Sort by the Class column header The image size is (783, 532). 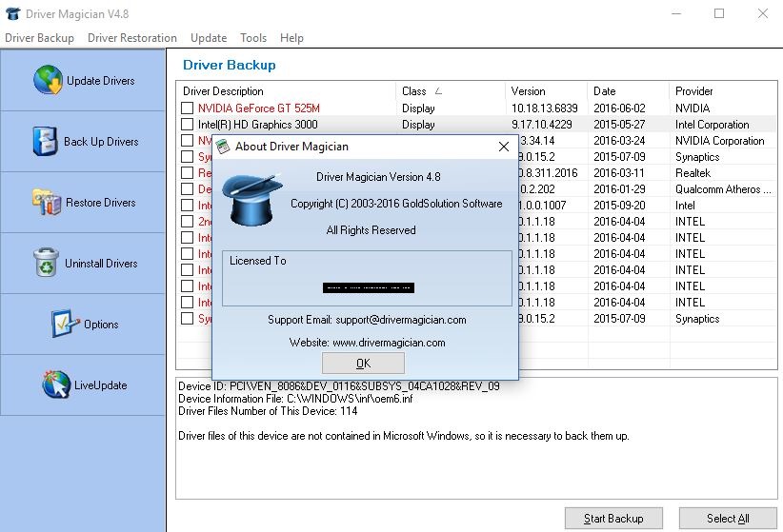(x=451, y=91)
